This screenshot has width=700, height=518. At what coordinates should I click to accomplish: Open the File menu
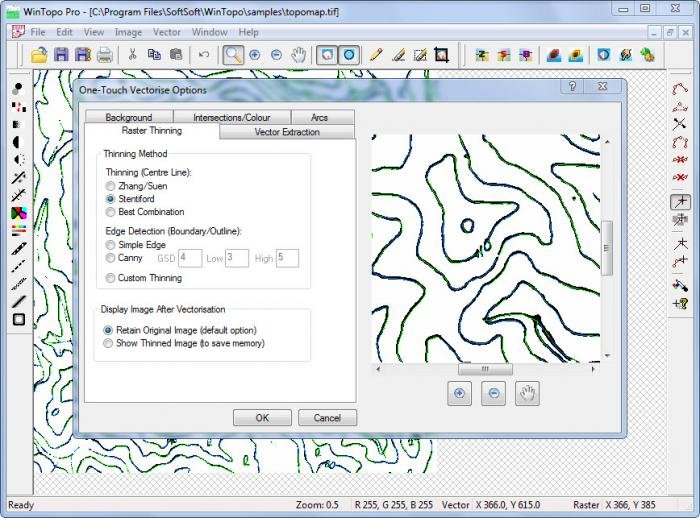click(x=38, y=32)
